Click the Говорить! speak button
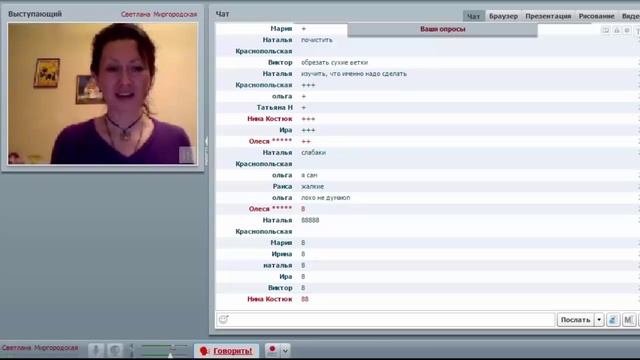This screenshot has height=360, width=640. click(x=227, y=351)
